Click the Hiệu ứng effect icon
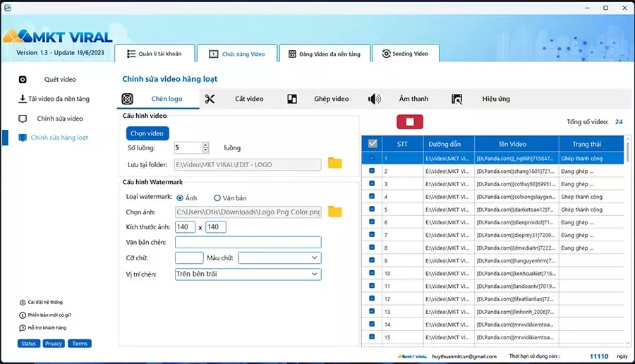 (x=456, y=99)
